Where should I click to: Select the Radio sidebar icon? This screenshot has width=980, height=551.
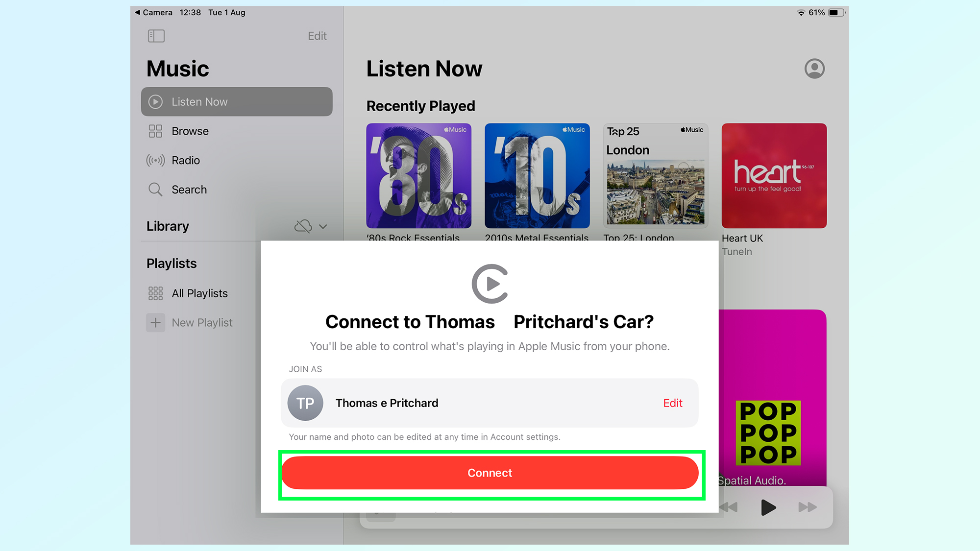[154, 160]
